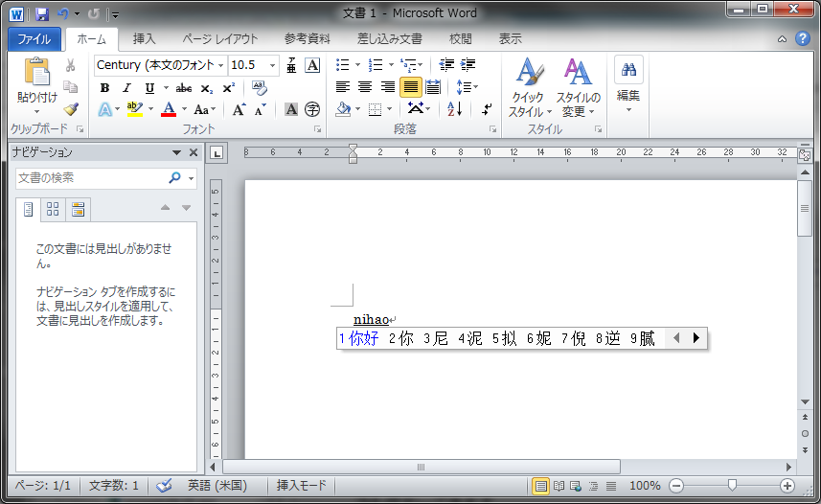The height and width of the screenshot is (504, 821).
Task: Switch to print layout view in status bar
Action: click(x=541, y=486)
